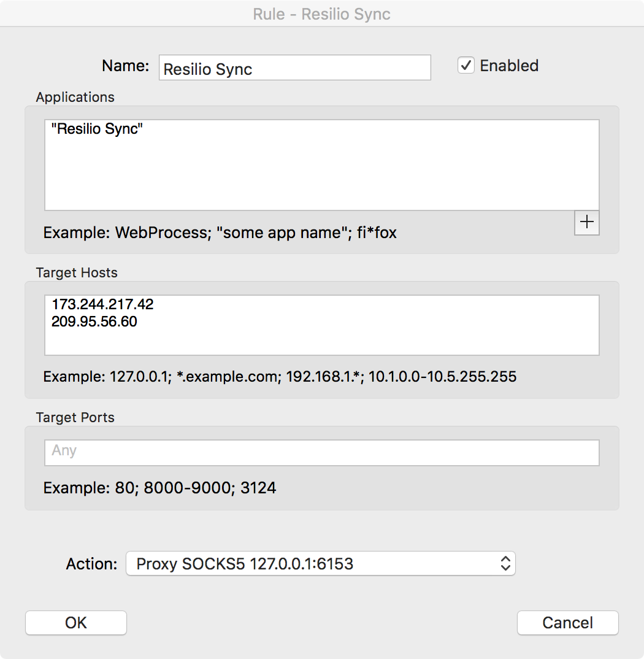
Task: Click the Action label
Action: (x=91, y=564)
